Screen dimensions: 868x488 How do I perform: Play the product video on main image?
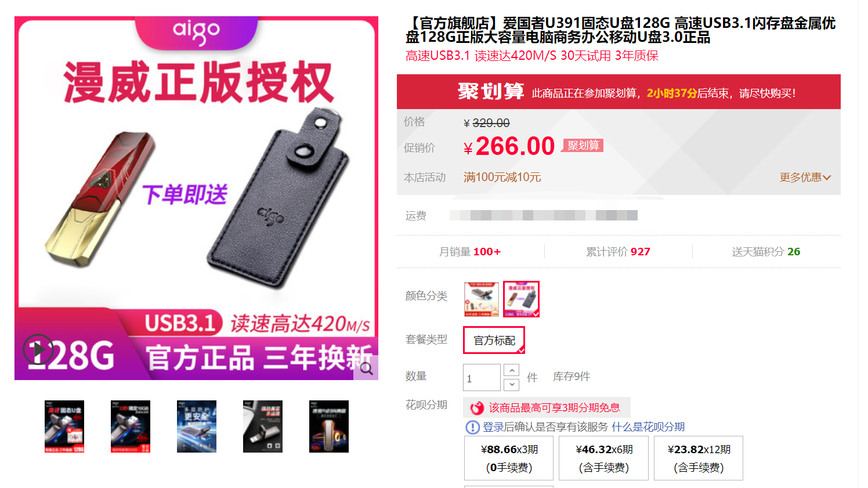point(38,349)
